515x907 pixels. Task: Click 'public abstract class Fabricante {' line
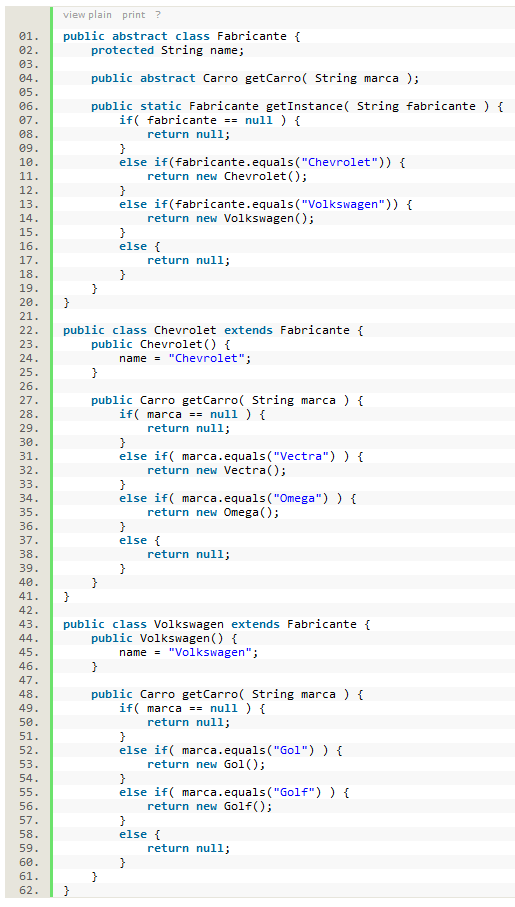182,36
